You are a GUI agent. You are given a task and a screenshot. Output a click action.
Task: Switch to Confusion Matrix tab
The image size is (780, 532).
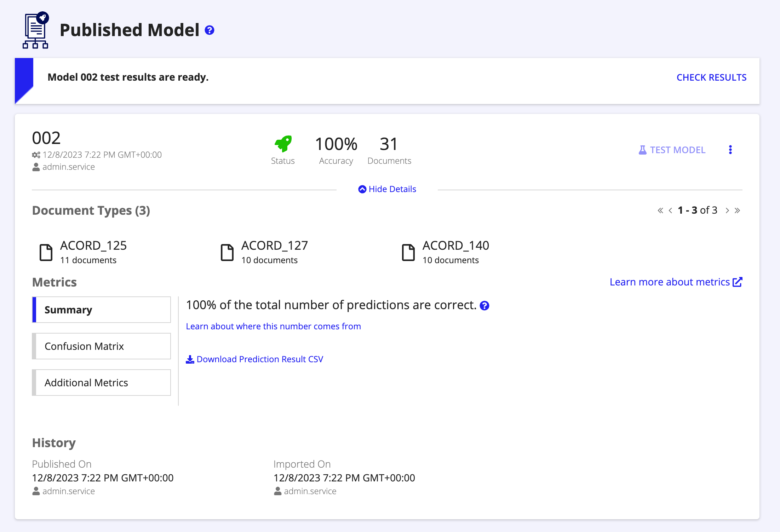(x=102, y=346)
